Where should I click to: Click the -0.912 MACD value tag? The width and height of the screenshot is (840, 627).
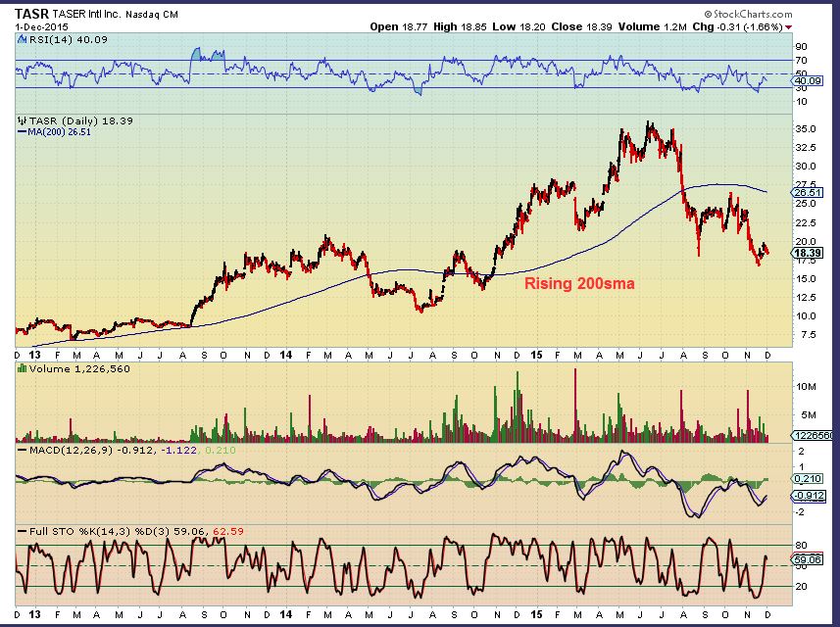[x=809, y=496]
